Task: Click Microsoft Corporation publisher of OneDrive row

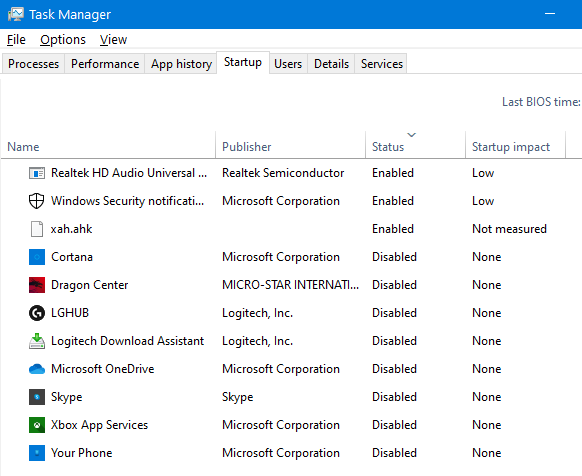Action: tap(281, 369)
